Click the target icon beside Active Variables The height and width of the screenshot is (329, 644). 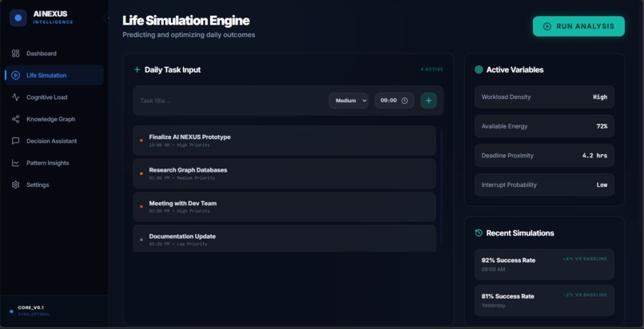coord(479,69)
